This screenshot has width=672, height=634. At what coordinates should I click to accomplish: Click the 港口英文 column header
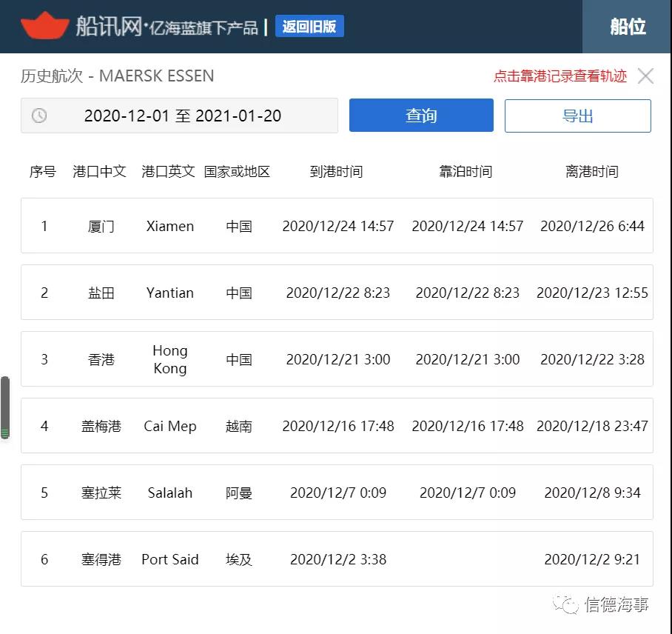(x=167, y=171)
